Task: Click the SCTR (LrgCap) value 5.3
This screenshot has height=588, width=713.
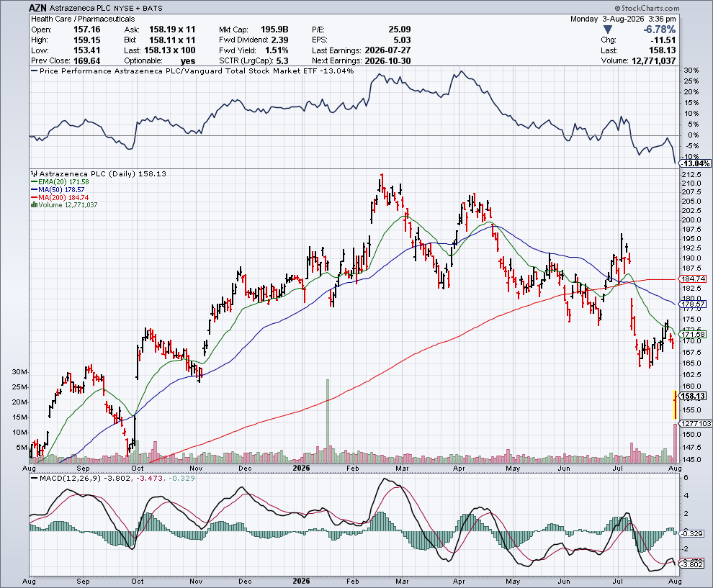Action: point(282,61)
